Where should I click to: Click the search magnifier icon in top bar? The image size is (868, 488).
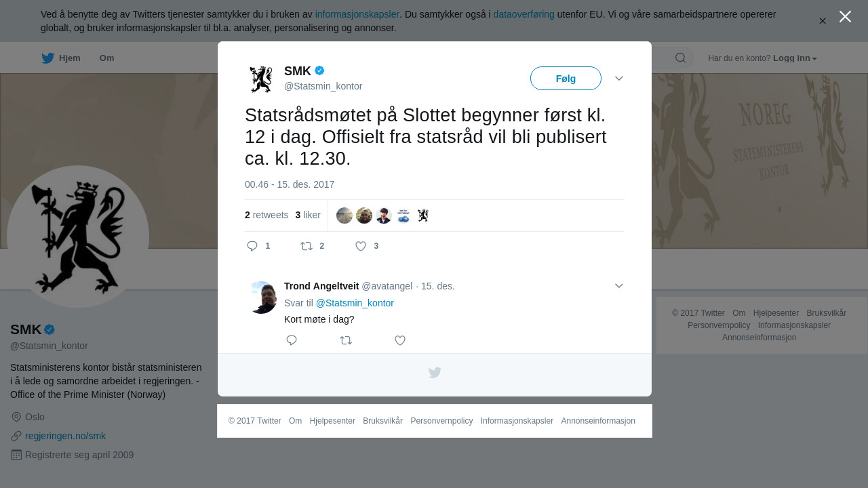(x=680, y=58)
